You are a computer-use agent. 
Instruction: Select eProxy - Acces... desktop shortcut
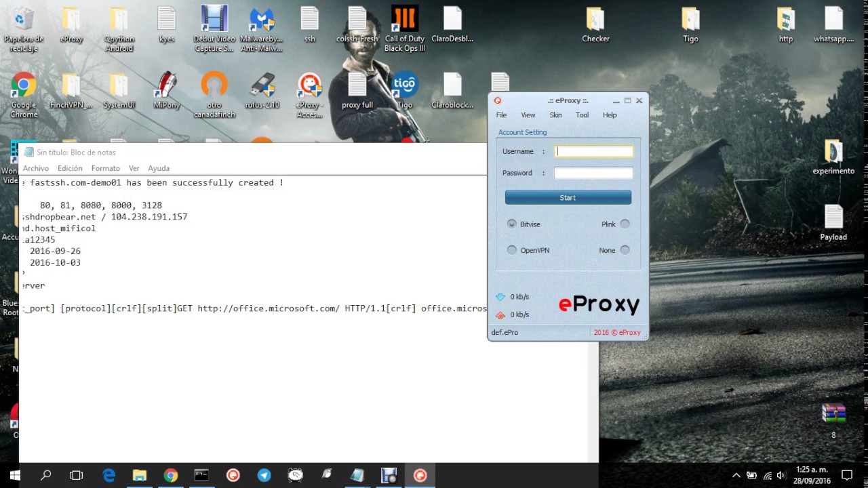pyautogui.click(x=309, y=95)
